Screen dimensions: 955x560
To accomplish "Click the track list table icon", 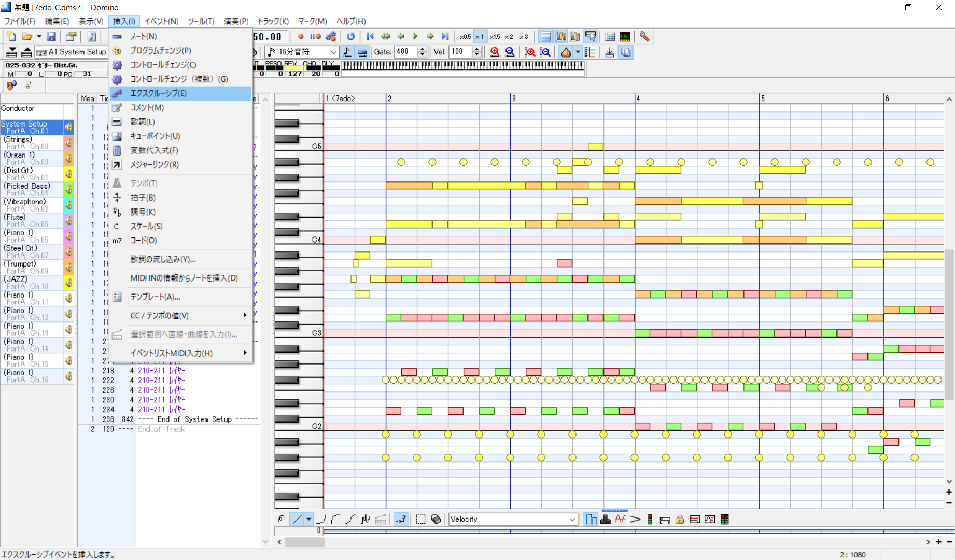I will (610, 36).
